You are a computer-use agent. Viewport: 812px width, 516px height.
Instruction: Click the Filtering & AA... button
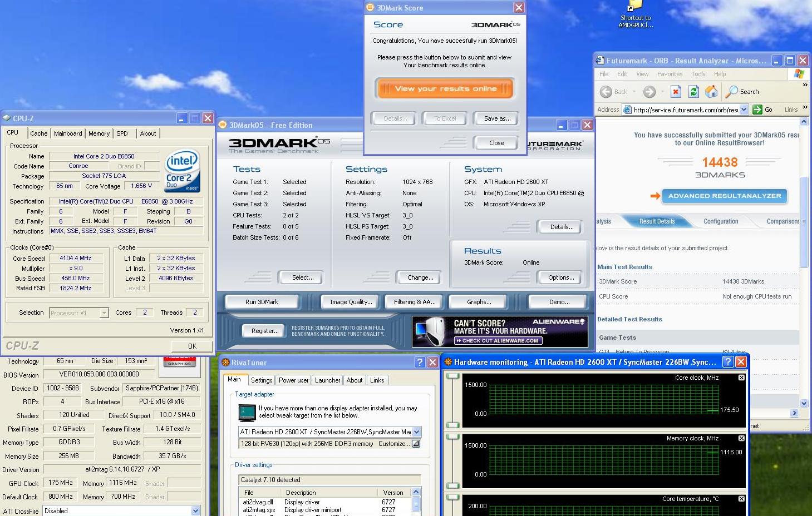pos(415,302)
